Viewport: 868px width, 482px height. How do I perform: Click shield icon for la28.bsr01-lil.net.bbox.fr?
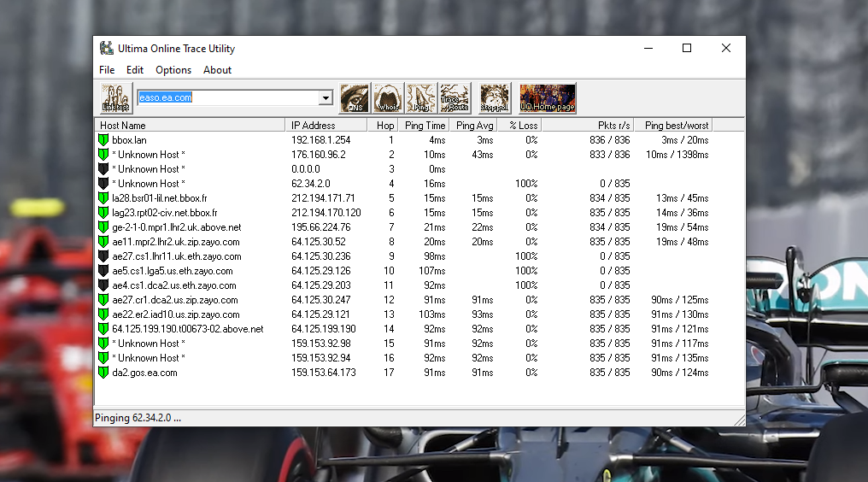103,197
